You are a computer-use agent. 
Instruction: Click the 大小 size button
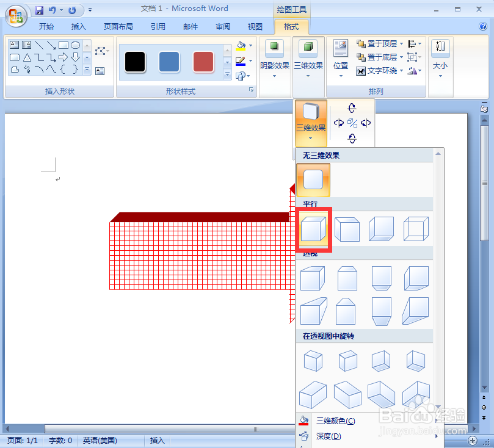click(x=440, y=59)
